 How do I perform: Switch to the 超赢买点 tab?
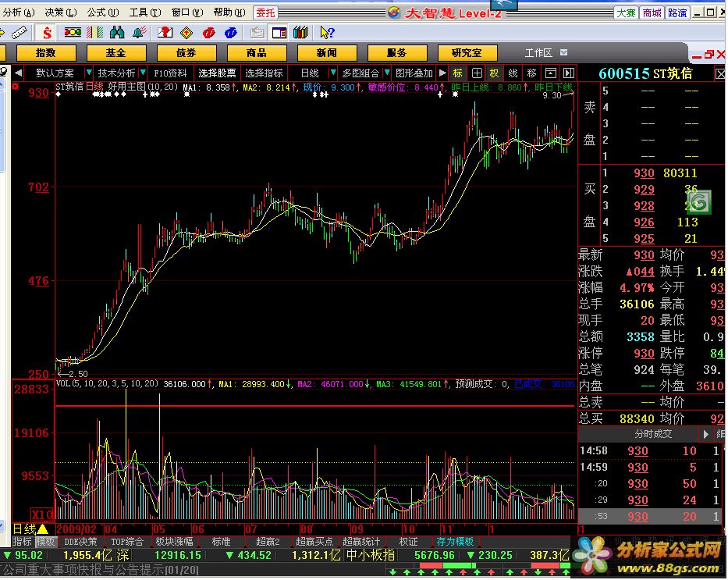coord(314,542)
